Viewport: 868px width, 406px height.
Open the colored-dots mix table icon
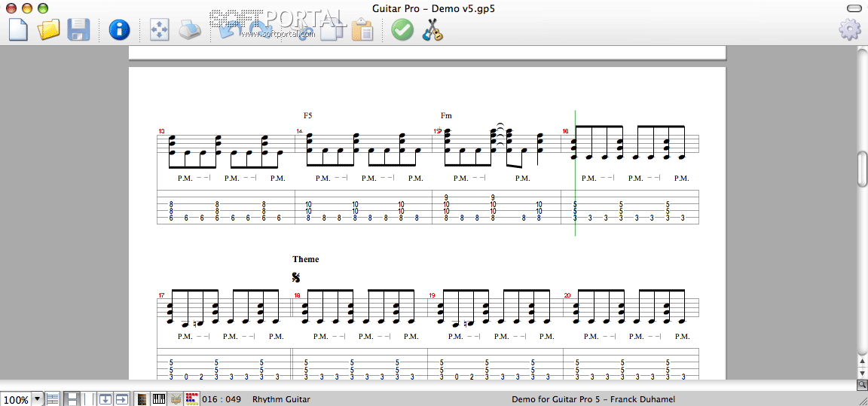[x=191, y=398]
